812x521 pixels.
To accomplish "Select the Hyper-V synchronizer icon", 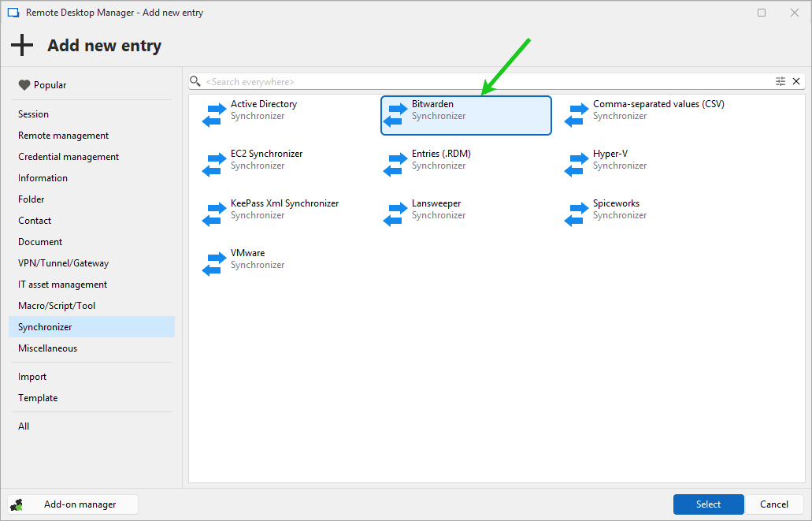I will (x=577, y=164).
